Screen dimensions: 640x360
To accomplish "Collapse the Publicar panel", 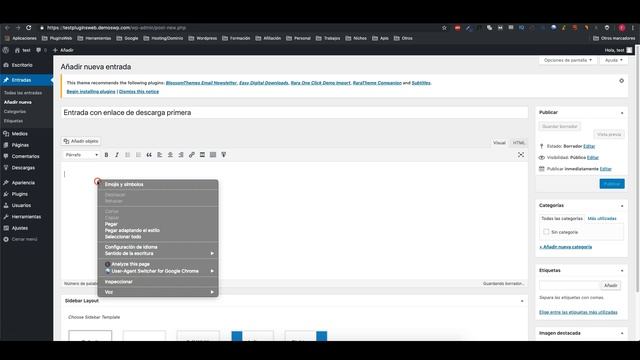I will [x=622, y=113].
